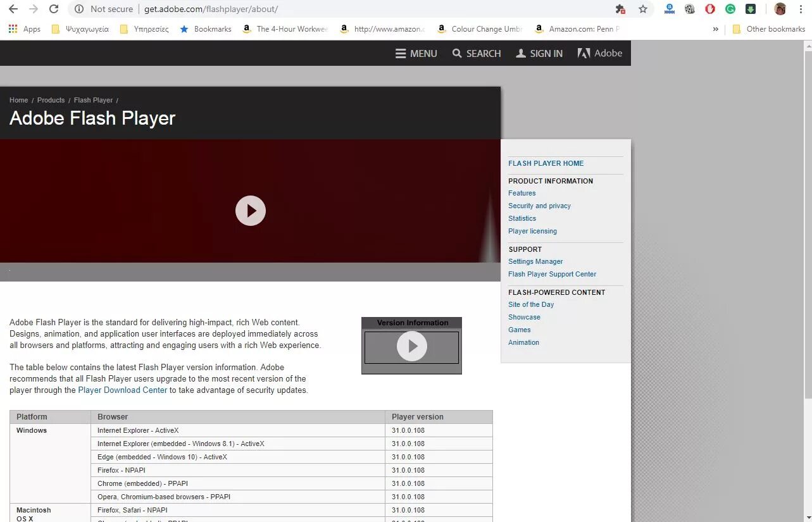This screenshot has height=522, width=812.
Task: Open the Statistics sidebar link
Action: point(522,218)
